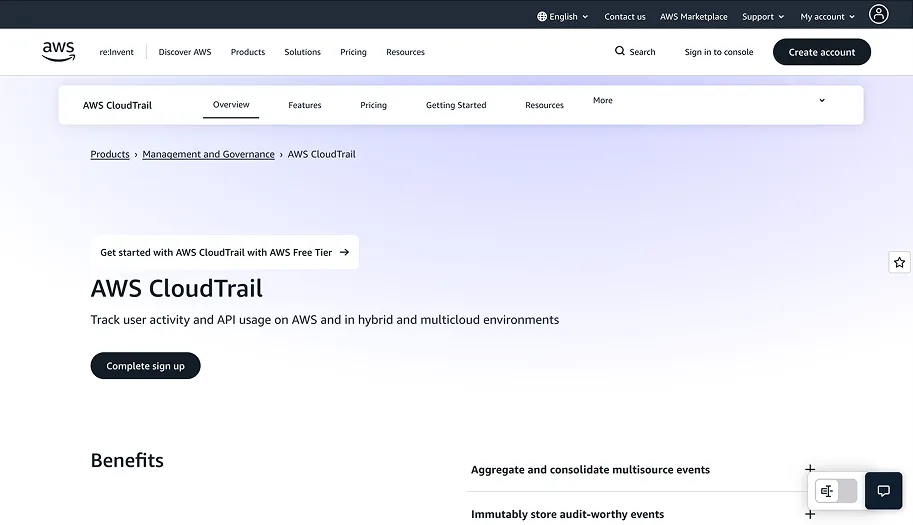Toggle the switch beside the chat button
Viewport: 913px width, 525px height.
tap(836, 491)
